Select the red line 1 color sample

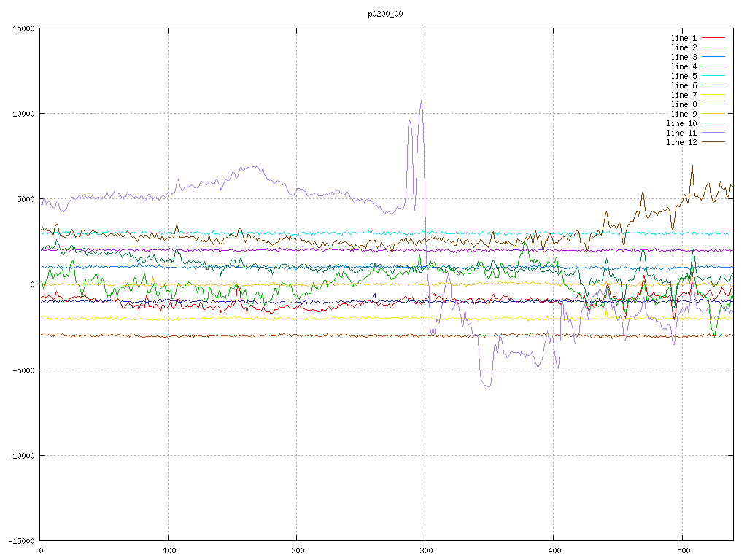[x=713, y=38]
